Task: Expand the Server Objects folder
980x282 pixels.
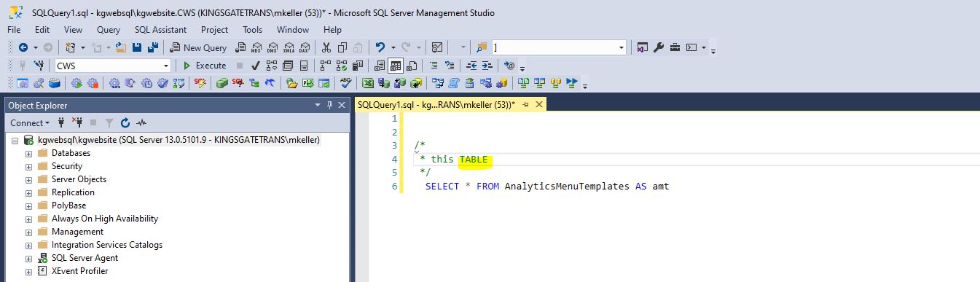Action: pyautogui.click(x=28, y=179)
